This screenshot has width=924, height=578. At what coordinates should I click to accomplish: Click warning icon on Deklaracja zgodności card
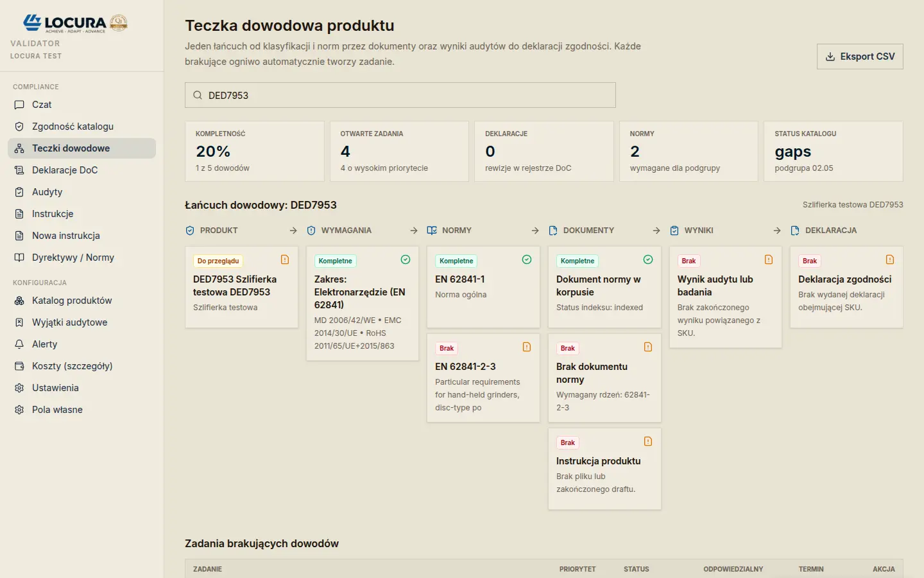point(890,259)
